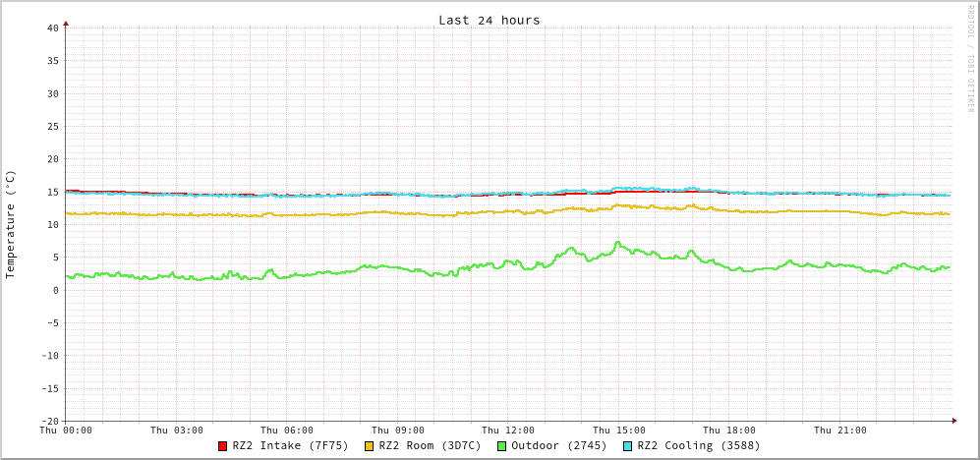Screen dimensions: 980x460
Task: Click the 'Thu 06:00' time axis label
Action: (287, 431)
